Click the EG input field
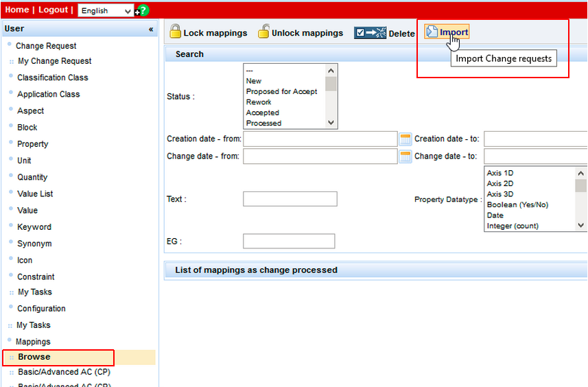588x387 pixels. click(289, 242)
